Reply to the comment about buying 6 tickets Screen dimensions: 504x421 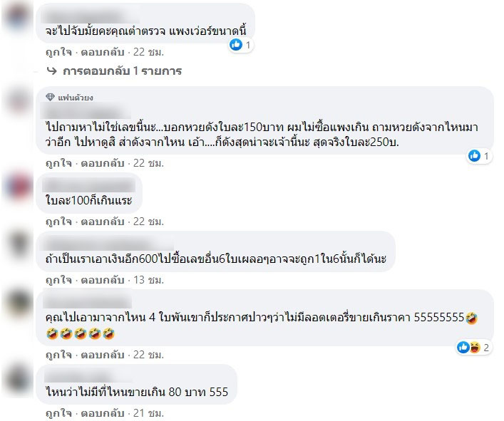coord(102,280)
